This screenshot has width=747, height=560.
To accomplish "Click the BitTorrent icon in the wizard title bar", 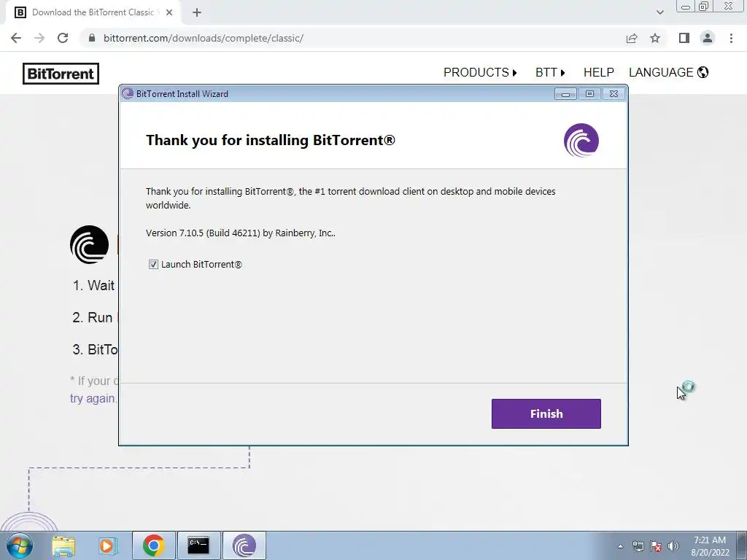I will click(127, 94).
